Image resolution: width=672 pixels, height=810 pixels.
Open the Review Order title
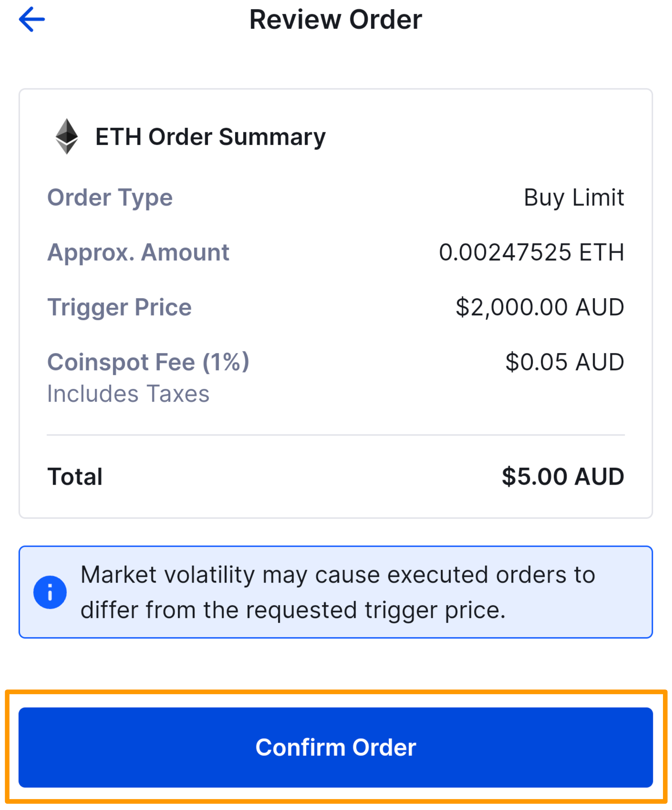[x=336, y=19]
